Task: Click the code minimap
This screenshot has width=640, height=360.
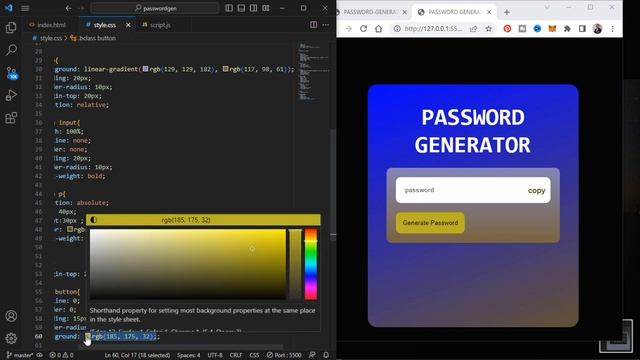Action: point(313,71)
